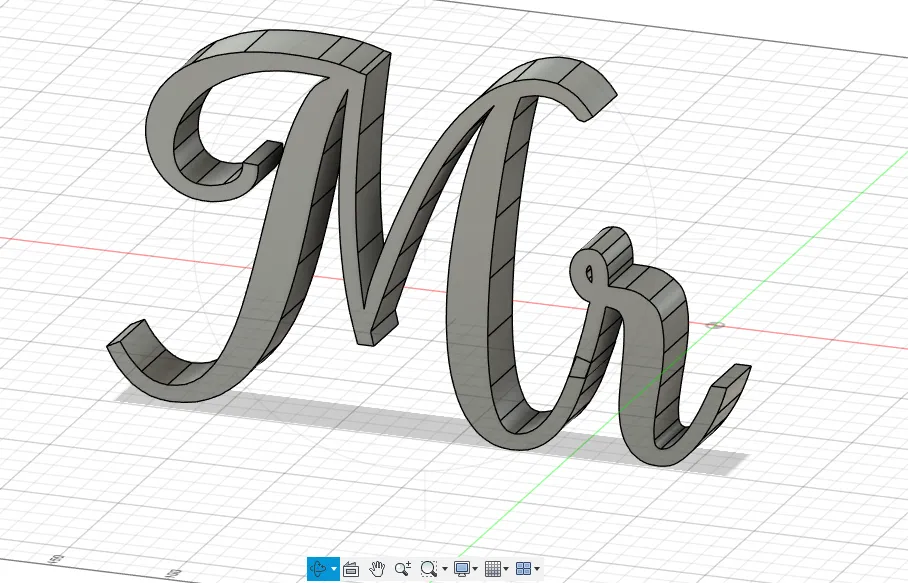This screenshot has height=583, width=908.
Task: Expand the Viewports dropdown arrow
Action: click(537, 569)
